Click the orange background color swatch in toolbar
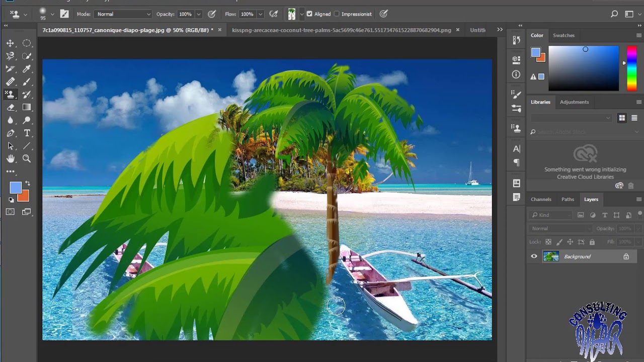Viewport: 644px width, 362px height. 25,197
